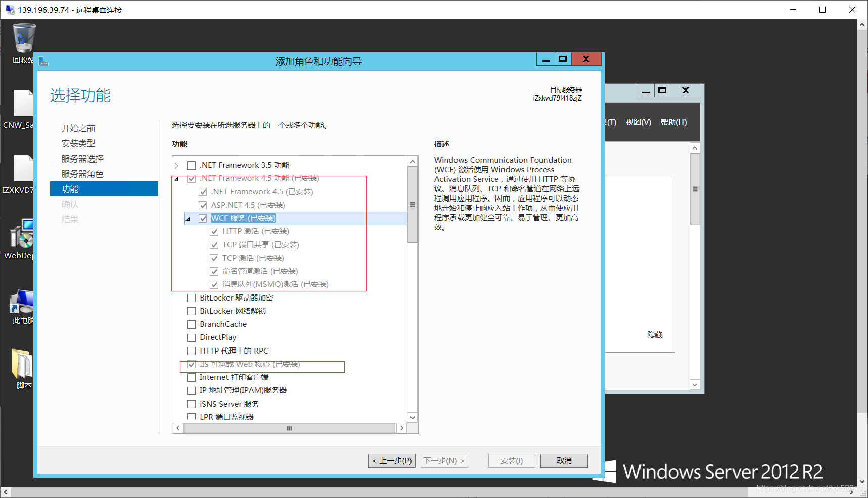The width and height of the screenshot is (868, 498).
Task: Click feature list scroll left arrow
Action: point(178,428)
